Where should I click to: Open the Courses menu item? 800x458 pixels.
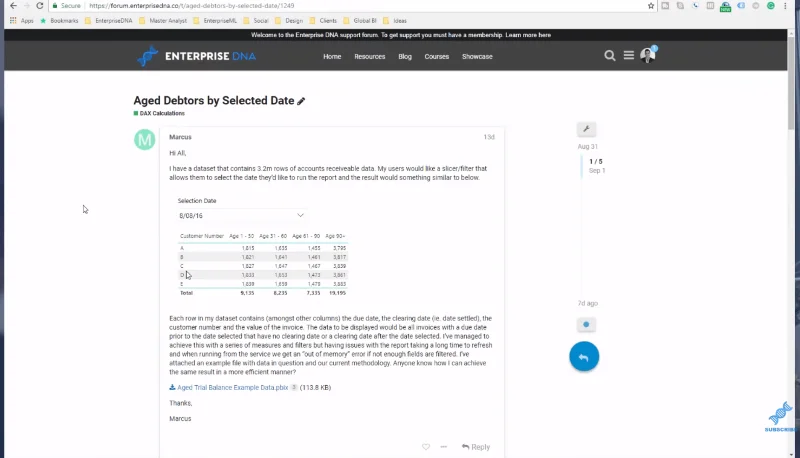tap(437, 57)
